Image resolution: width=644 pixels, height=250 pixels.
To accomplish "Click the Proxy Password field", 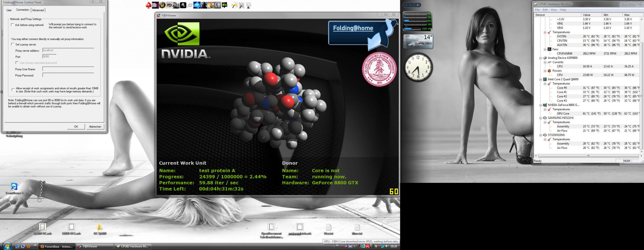I will coord(68,75).
